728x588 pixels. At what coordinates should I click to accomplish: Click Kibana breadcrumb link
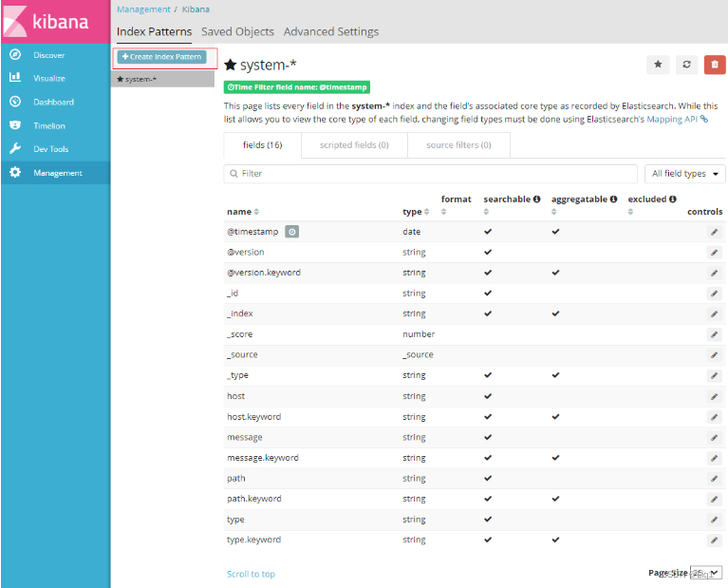(x=196, y=9)
